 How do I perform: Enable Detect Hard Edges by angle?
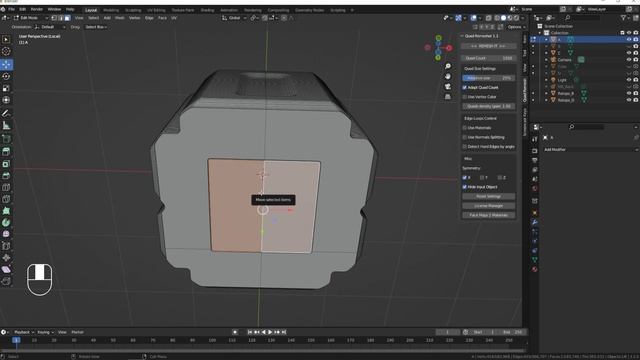point(464,147)
